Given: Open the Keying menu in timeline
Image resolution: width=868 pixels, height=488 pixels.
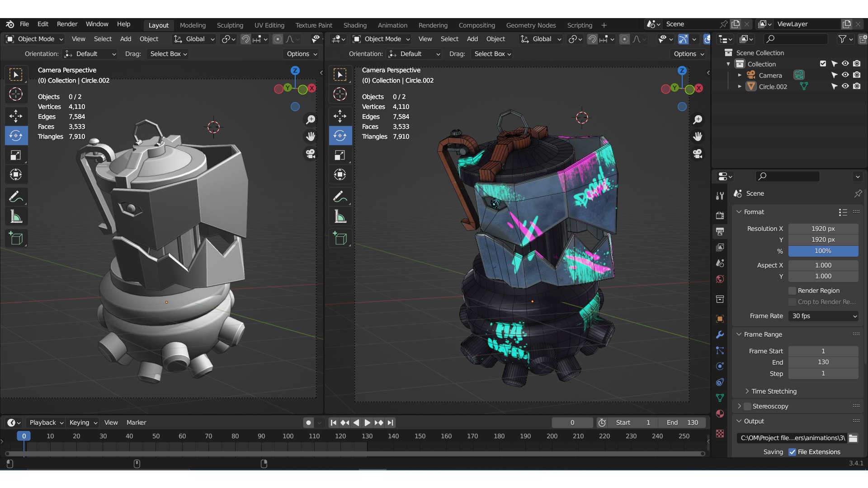Looking at the screenshot, I should click(x=83, y=422).
